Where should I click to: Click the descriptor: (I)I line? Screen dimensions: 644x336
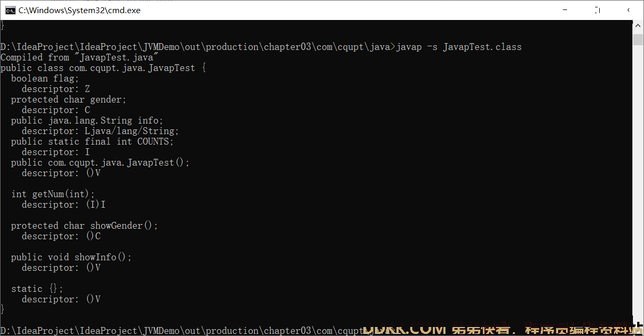tap(64, 205)
